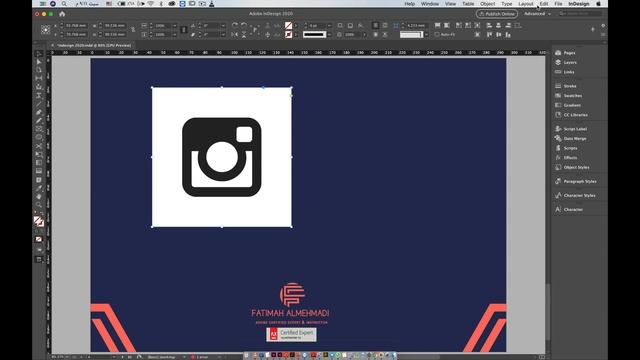Select the Indesign 2020.indd document tab
Screen dimensions: 640x360
coord(94,45)
